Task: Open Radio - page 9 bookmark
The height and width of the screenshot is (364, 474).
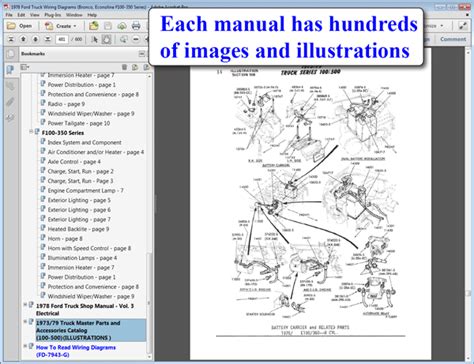Action: [66, 104]
